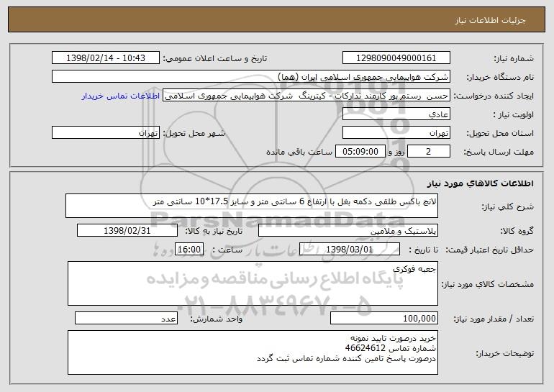The image size is (554, 392).
Task: Click the contact number line 46624612
Action: click(x=391, y=348)
